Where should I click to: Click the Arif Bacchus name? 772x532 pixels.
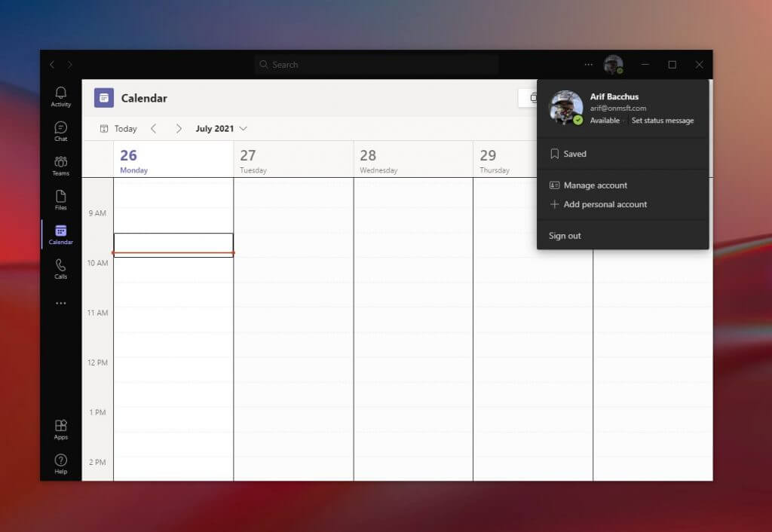(614, 96)
